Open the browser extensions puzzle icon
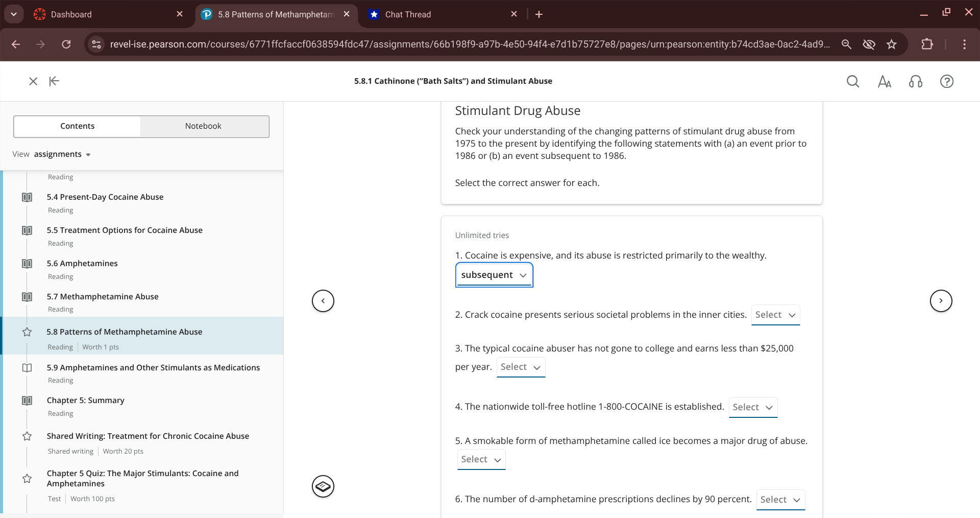 coord(927,44)
